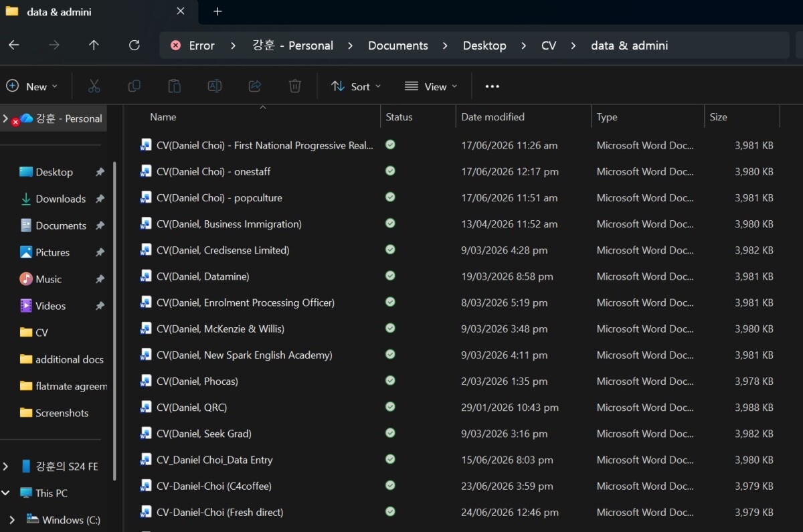Expand the chevron after Desktop breadcrumb
This screenshot has width=803, height=532.
[x=524, y=46]
